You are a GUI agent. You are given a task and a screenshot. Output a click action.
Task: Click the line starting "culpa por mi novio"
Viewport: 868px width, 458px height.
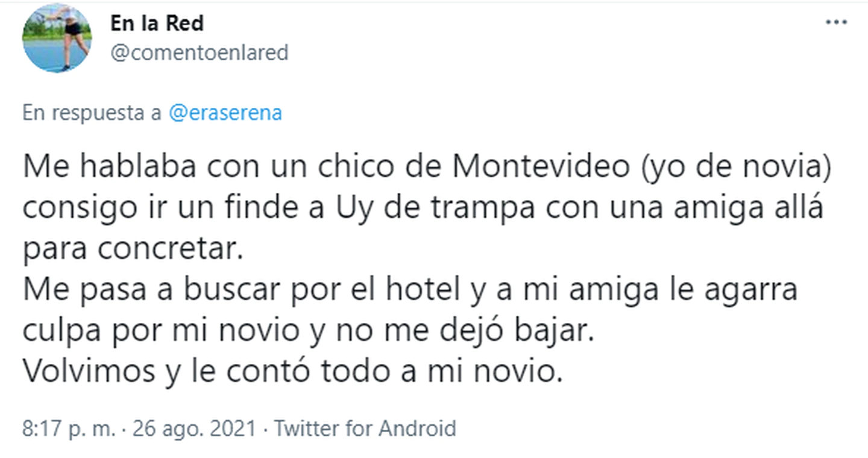309,331
